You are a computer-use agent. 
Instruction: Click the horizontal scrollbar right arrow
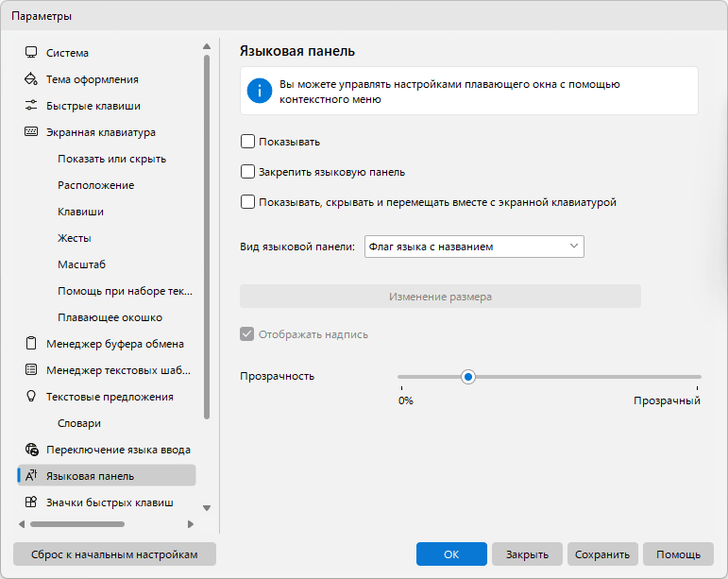(x=191, y=524)
